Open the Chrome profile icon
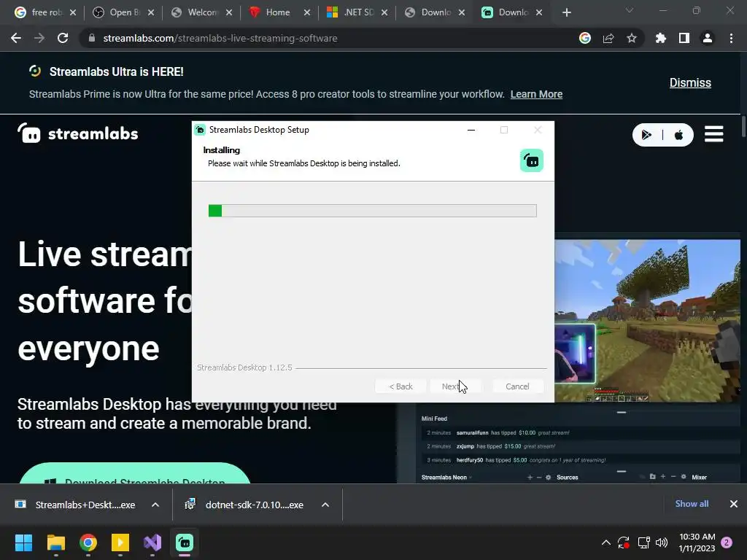 click(x=708, y=38)
